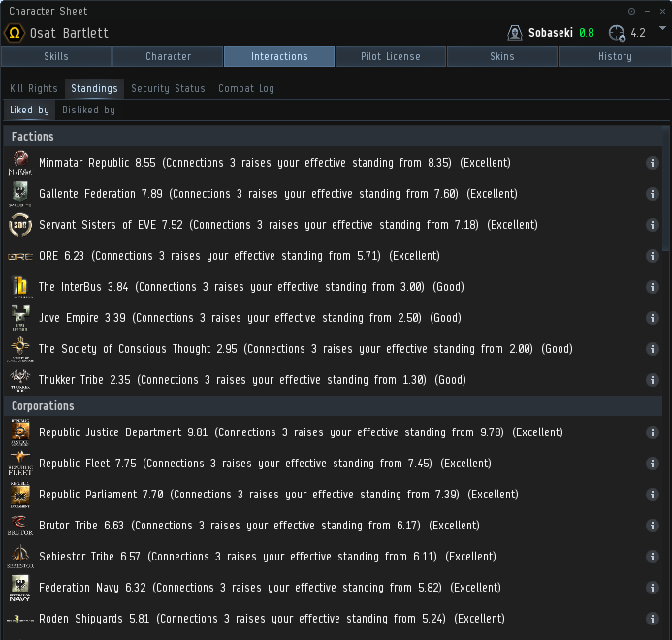
Task: Click the 0.8 security status value
Action: tap(587, 33)
